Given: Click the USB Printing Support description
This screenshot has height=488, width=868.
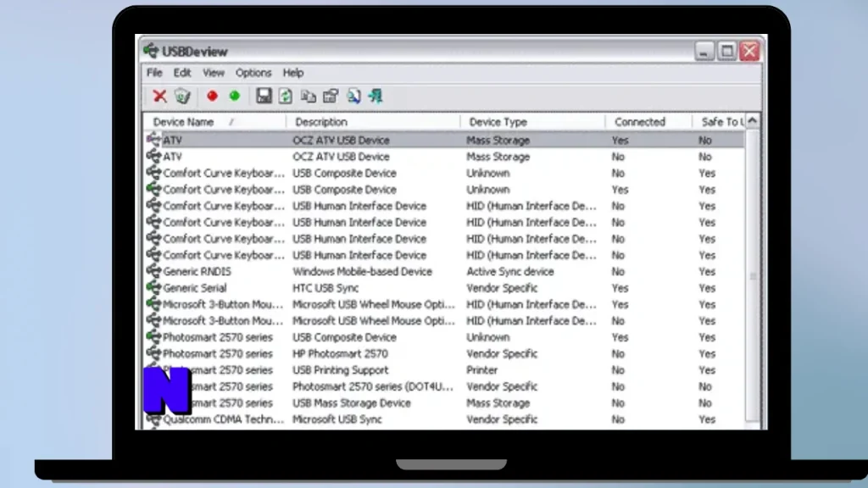Looking at the screenshot, I should 341,370.
